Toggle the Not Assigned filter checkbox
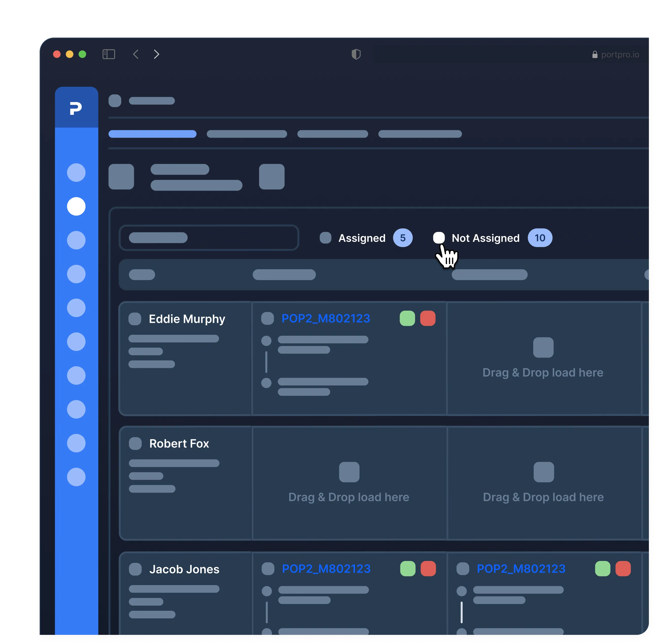This screenshot has width=656, height=644. point(439,238)
